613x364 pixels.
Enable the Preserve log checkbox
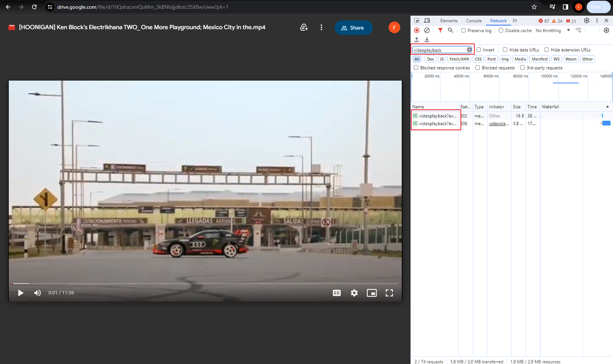[x=463, y=30]
